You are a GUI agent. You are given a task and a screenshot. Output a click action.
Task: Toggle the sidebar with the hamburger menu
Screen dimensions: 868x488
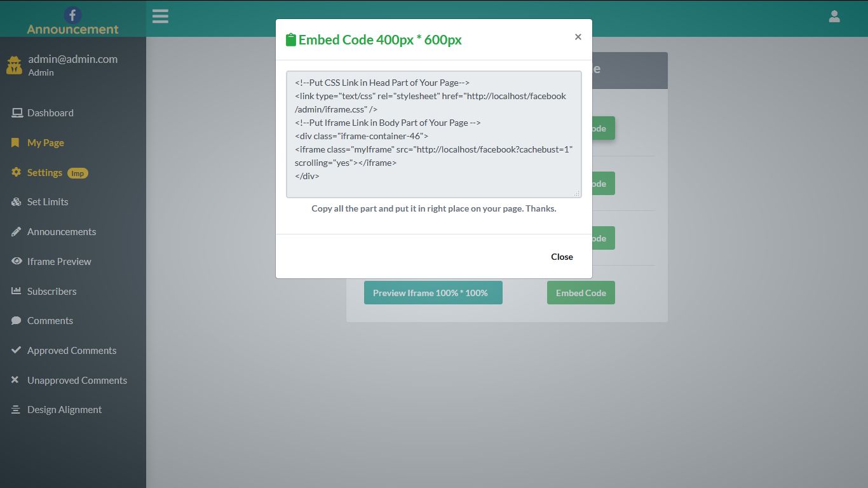pos(160,16)
